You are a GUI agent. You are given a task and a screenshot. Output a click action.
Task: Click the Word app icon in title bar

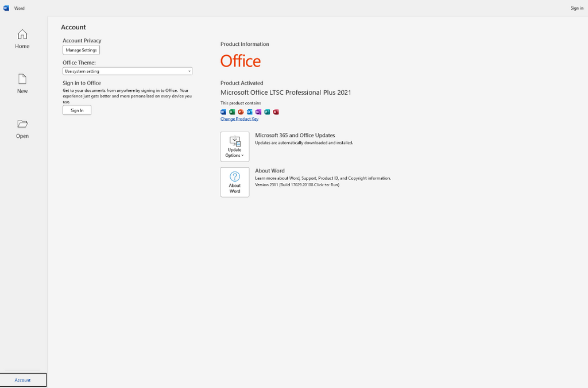click(6, 8)
